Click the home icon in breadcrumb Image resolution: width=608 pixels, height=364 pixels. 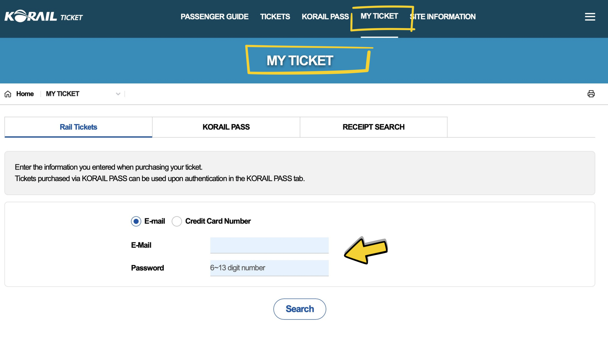pyautogui.click(x=8, y=94)
